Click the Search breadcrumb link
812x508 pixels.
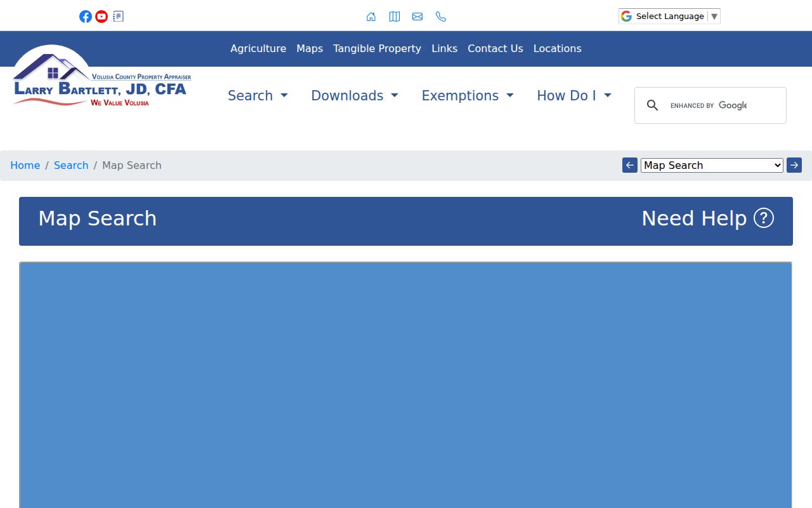pyautogui.click(x=71, y=165)
